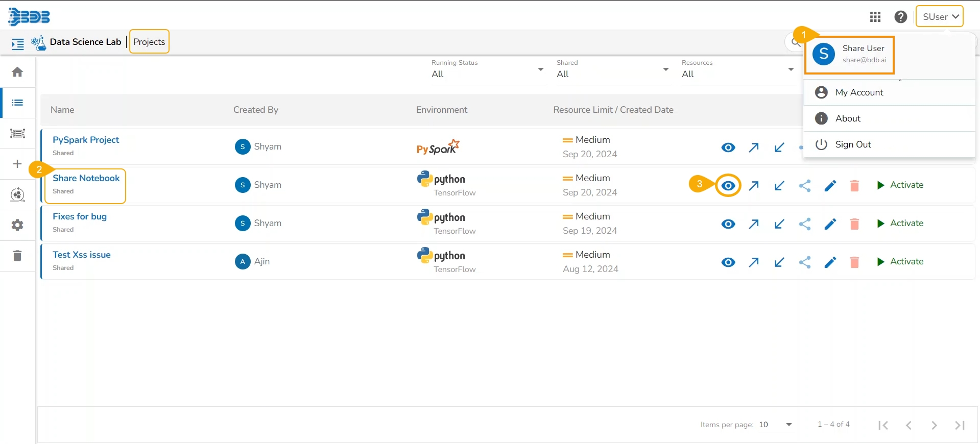Select My Account from the user menu
This screenshot has height=444, width=980.
[x=859, y=92]
